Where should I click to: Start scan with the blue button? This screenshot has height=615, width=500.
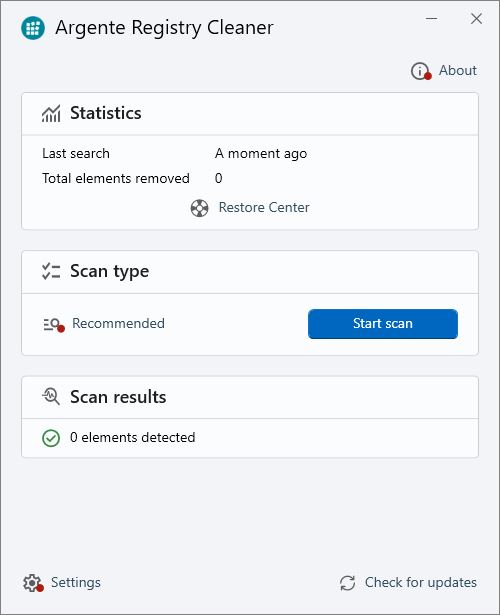(383, 324)
